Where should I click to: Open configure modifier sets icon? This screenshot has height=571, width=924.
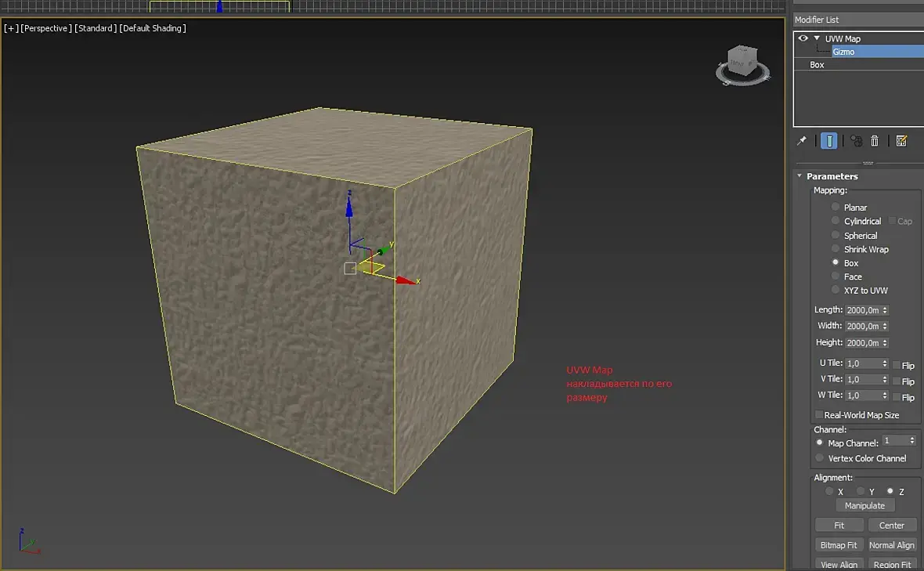[901, 141]
